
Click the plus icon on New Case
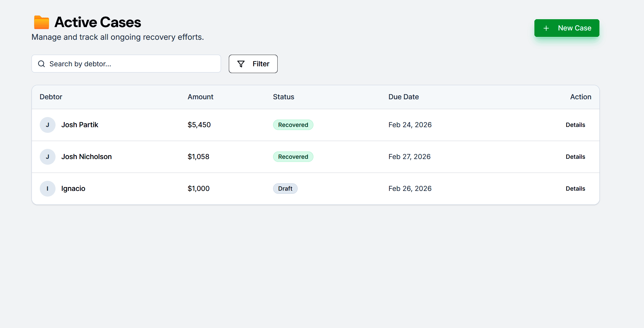(x=546, y=28)
